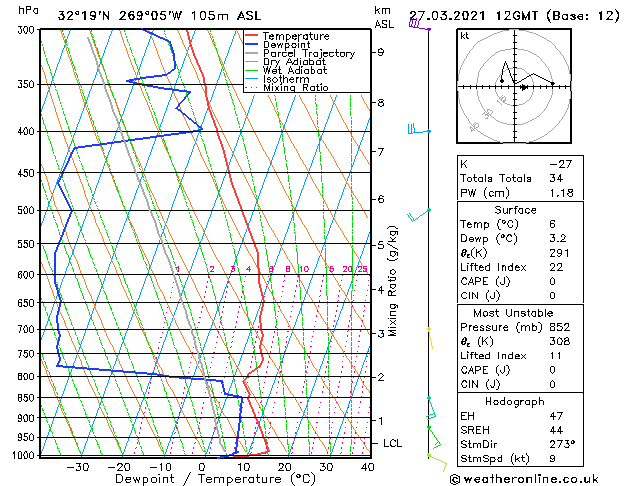Click the purple wind barb at 300 hPa
The image size is (629, 486).
(x=420, y=25)
